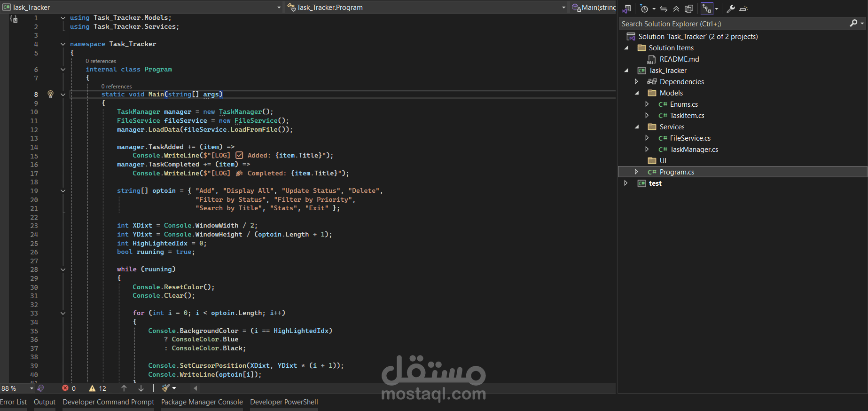Expand Enums.cs file node
Screen dimensions: 868x411
(647, 104)
